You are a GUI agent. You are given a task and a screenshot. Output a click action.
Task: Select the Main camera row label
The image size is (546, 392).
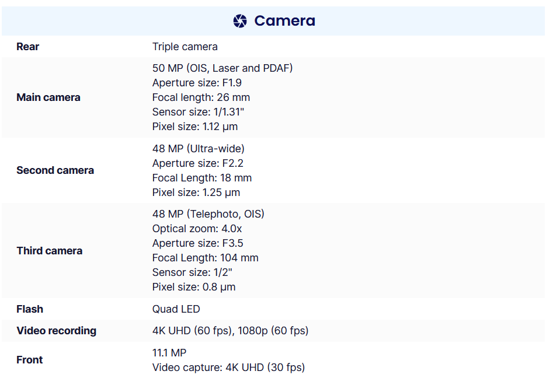[48, 97]
